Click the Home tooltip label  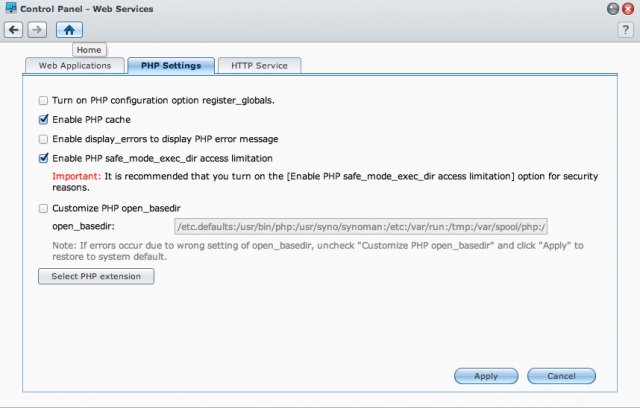[89, 50]
